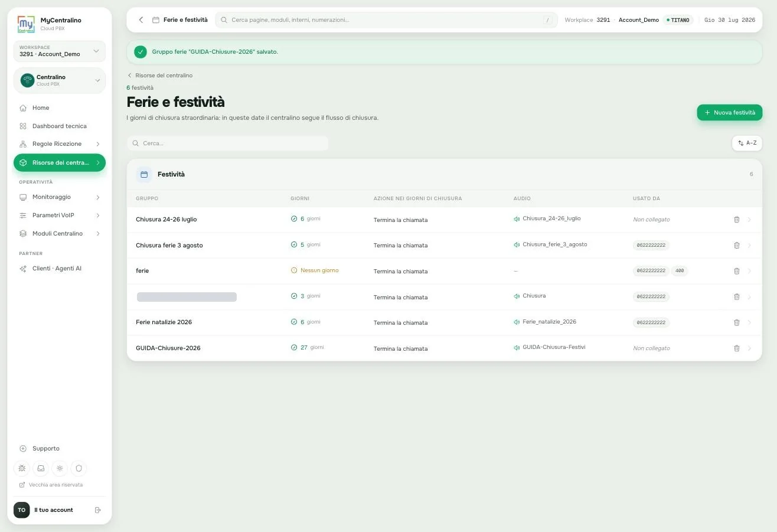Screen dimensions: 777x532
Task: Click the Supporto plus icon
Action: coord(23,449)
